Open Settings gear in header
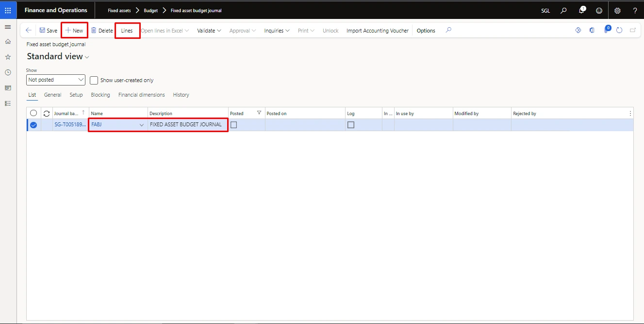 coord(617,10)
